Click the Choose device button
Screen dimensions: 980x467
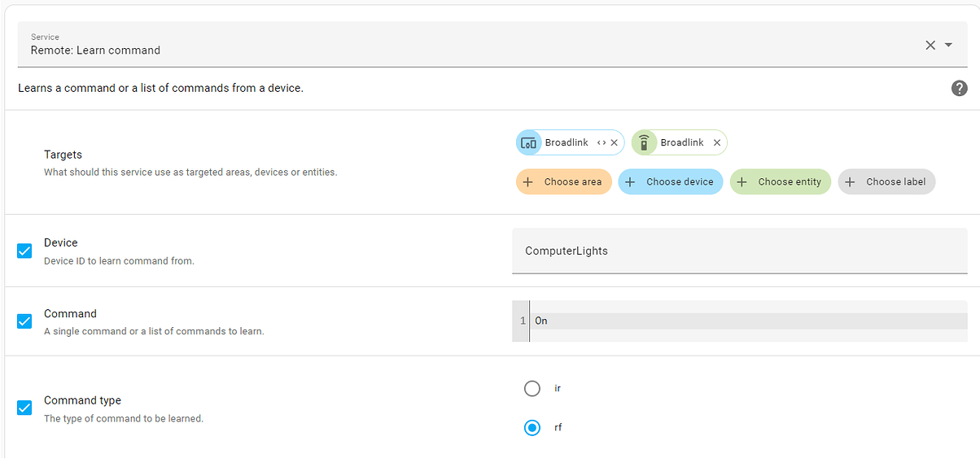(670, 181)
